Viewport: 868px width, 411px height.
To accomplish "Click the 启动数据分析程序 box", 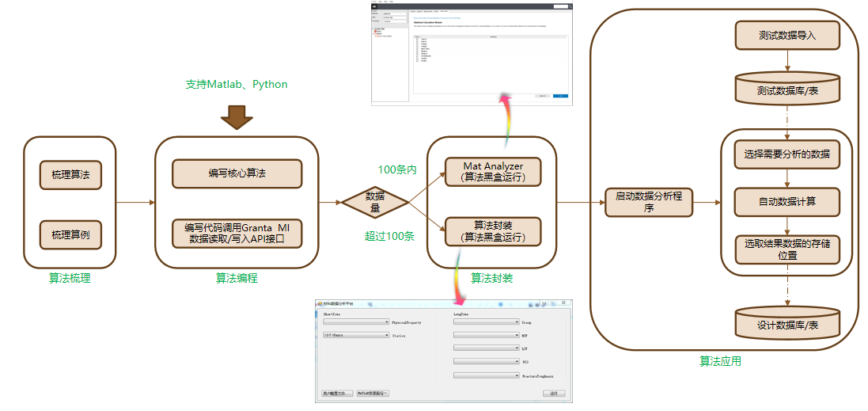I will point(649,202).
